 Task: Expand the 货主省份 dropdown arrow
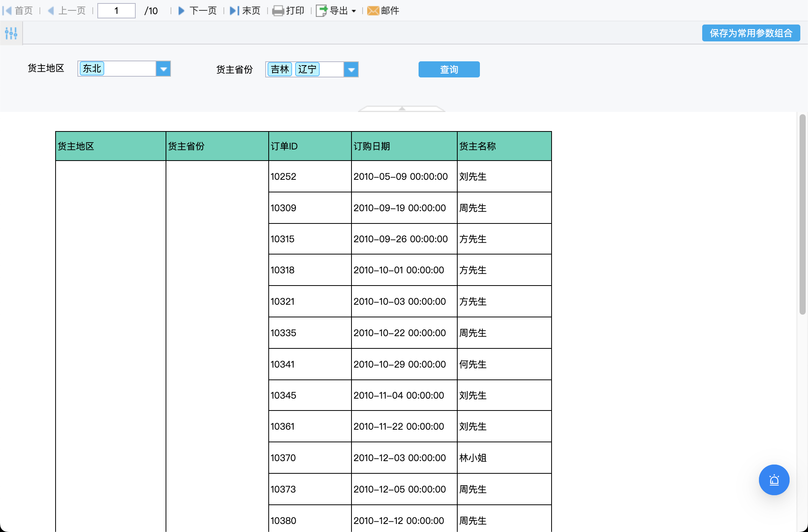pos(351,70)
